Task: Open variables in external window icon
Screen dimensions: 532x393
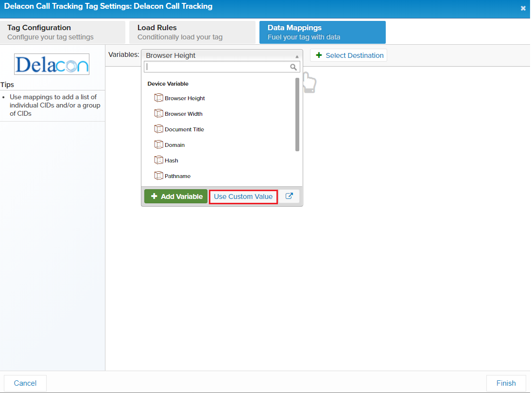Action: (x=289, y=196)
